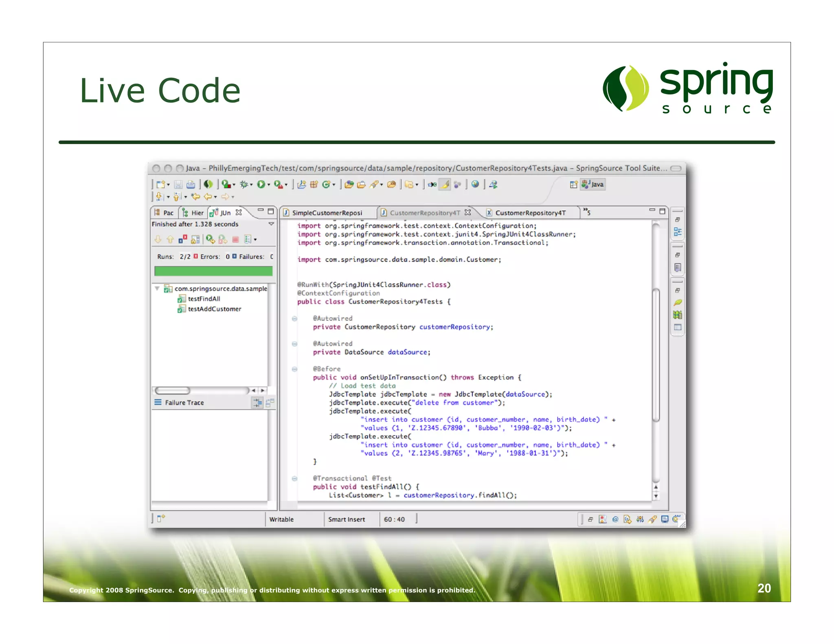The image size is (834, 644).
Task: Click Next Failed Test arrow in JUnit
Action: (158, 239)
